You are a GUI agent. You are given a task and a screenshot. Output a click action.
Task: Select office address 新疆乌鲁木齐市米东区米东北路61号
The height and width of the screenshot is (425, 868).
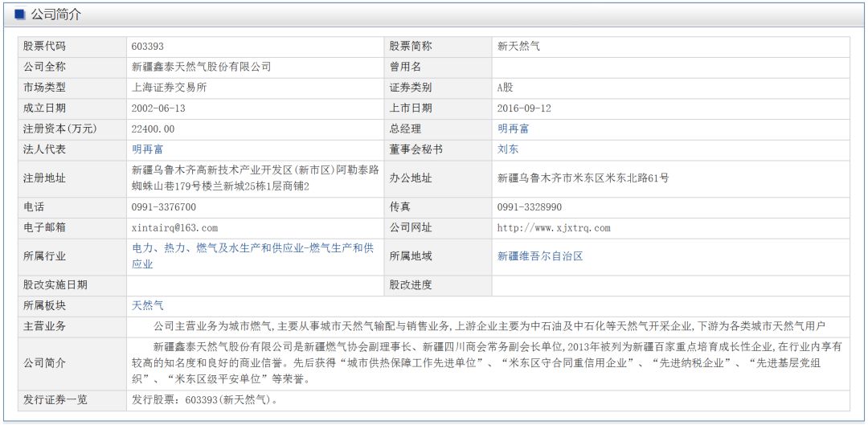click(x=583, y=178)
